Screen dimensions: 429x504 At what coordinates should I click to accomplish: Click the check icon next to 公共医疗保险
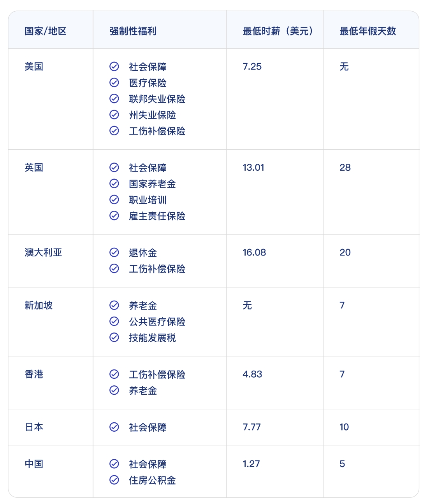[x=114, y=321]
